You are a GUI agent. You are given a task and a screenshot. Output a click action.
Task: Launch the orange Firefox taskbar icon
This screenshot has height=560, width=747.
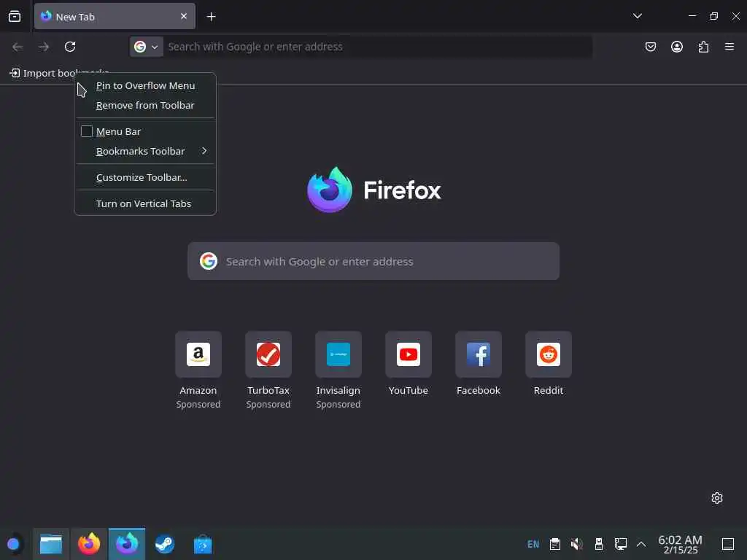[89, 544]
